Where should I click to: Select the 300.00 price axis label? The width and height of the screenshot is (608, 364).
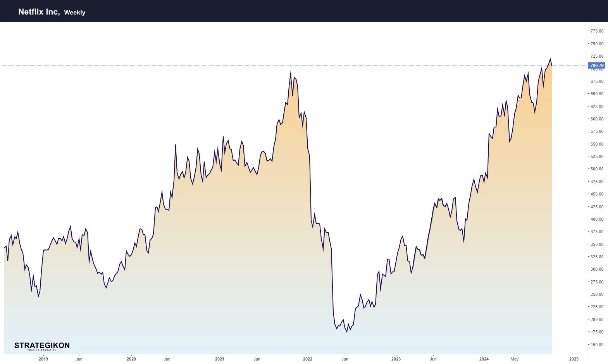coord(597,269)
